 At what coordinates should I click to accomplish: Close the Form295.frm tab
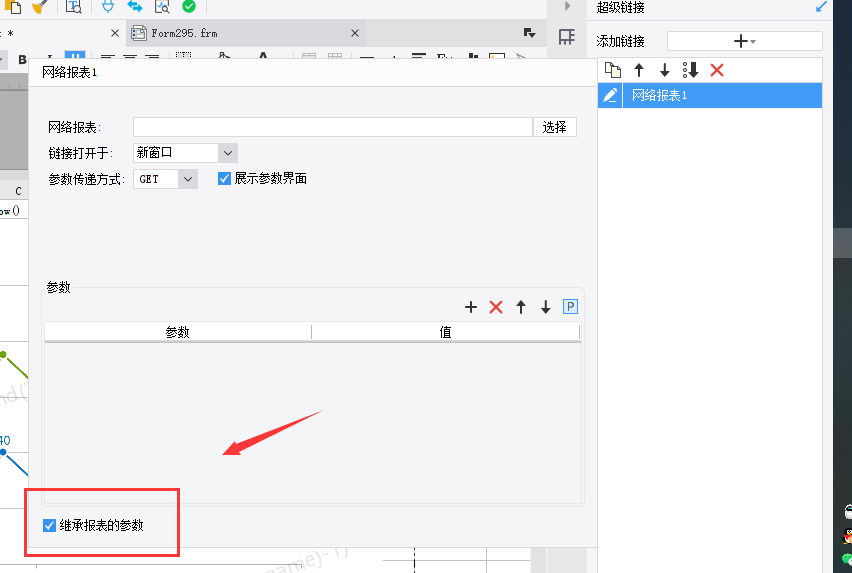click(x=355, y=33)
